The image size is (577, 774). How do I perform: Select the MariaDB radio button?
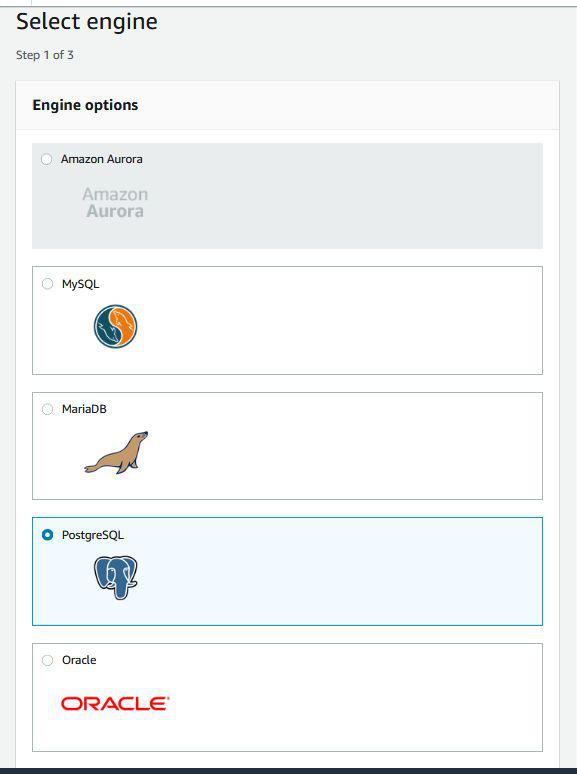tap(47, 409)
